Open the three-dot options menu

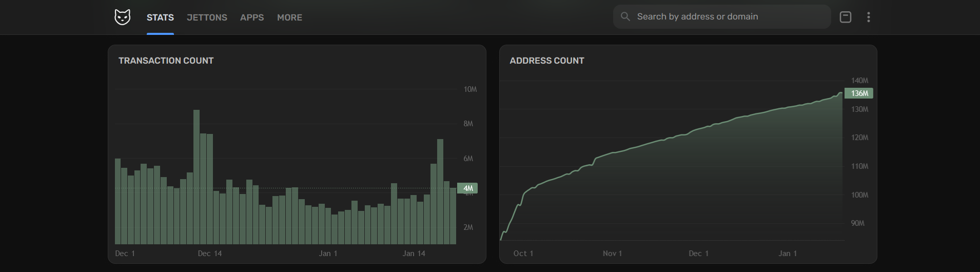point(868,17)
